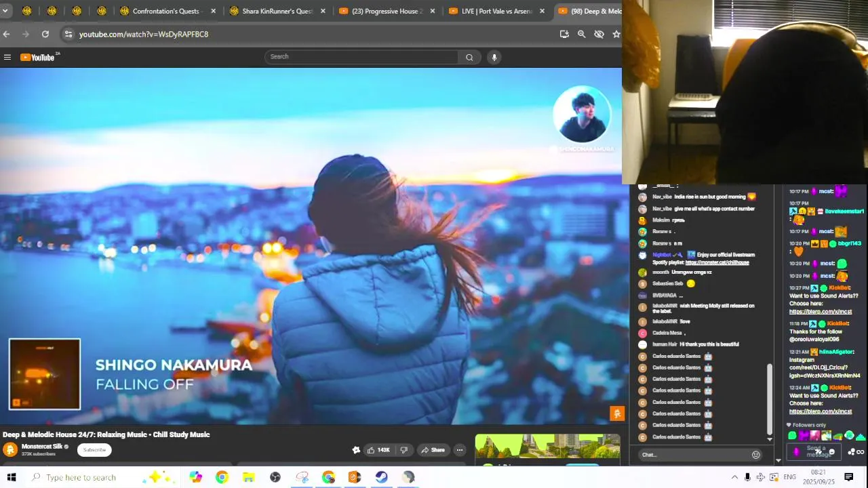Open the more actions ellipsis under video
This screenshot has width=868, height=488.
point(459,450)
